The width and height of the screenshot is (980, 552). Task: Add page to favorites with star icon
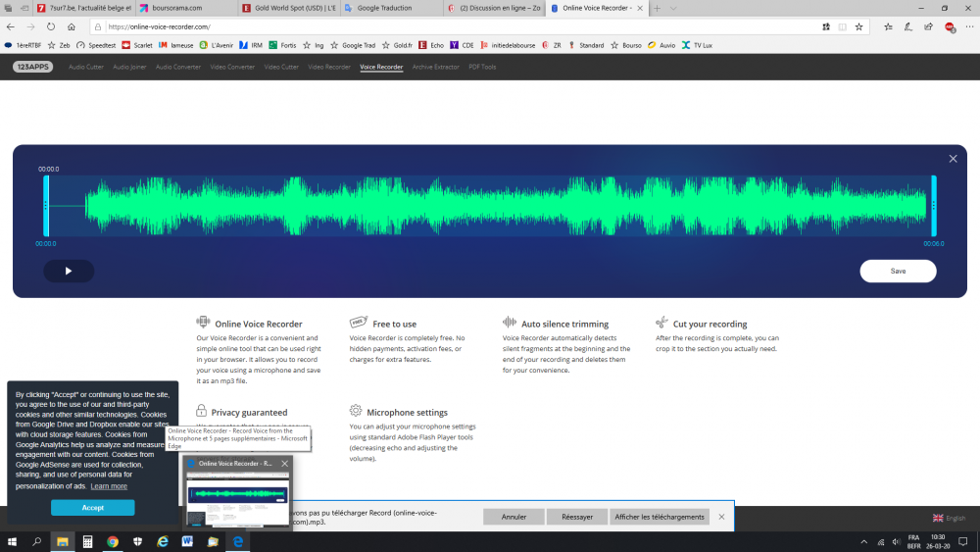click(859, 26)
